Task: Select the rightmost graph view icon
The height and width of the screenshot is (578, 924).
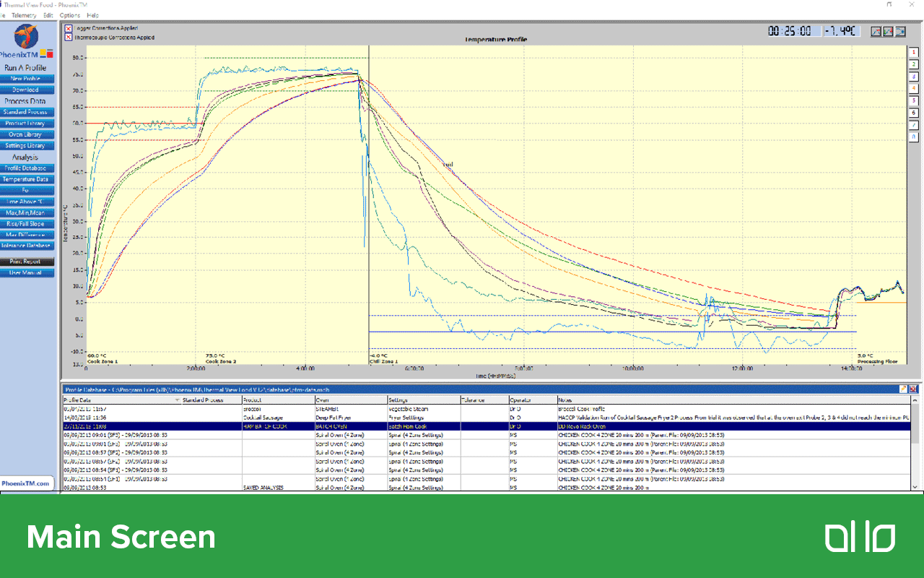Action: click(x=899, y=31)
